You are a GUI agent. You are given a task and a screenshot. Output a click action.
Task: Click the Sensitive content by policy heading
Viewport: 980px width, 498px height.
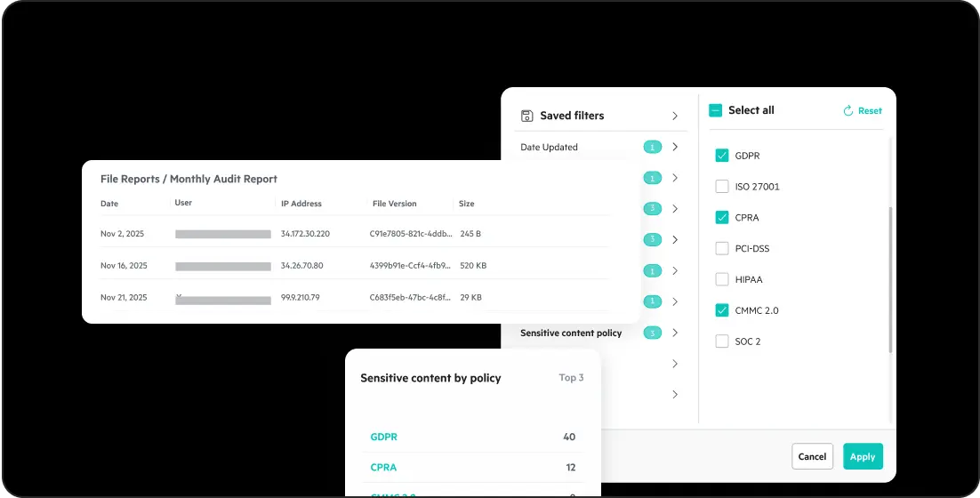[x=430, y=378]
